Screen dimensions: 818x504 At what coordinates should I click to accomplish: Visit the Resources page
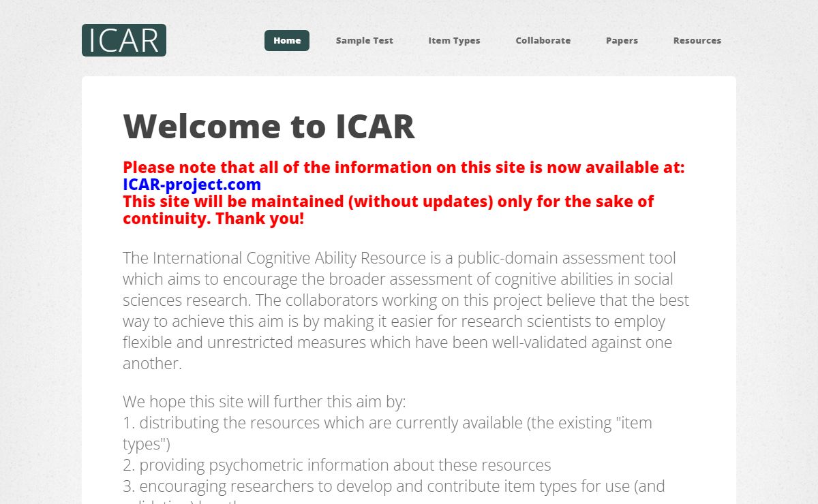click(x=697, y=40)
